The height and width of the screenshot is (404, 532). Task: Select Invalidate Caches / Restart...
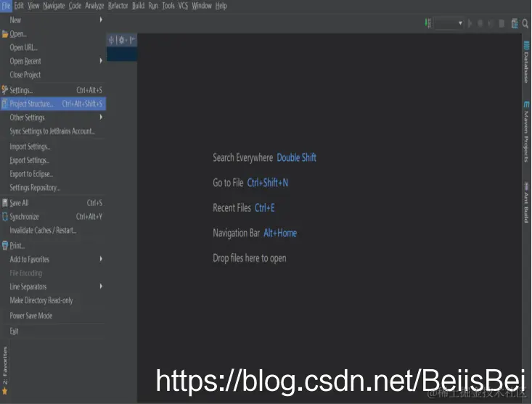[53, 231]
